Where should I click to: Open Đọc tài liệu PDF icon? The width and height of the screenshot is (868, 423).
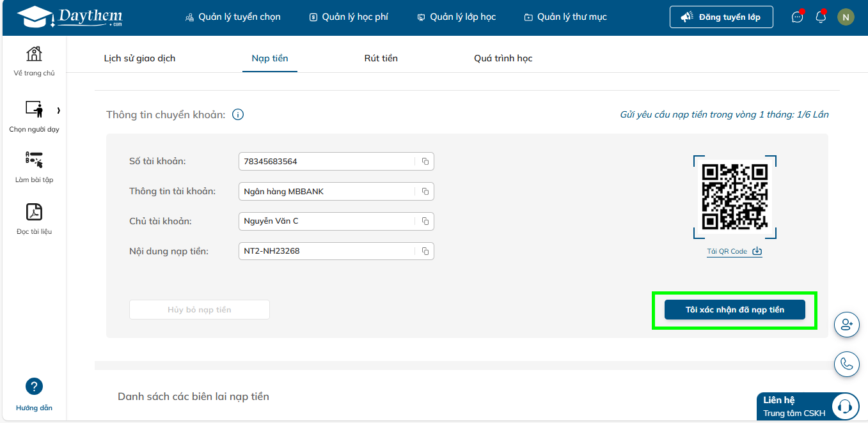34,211
